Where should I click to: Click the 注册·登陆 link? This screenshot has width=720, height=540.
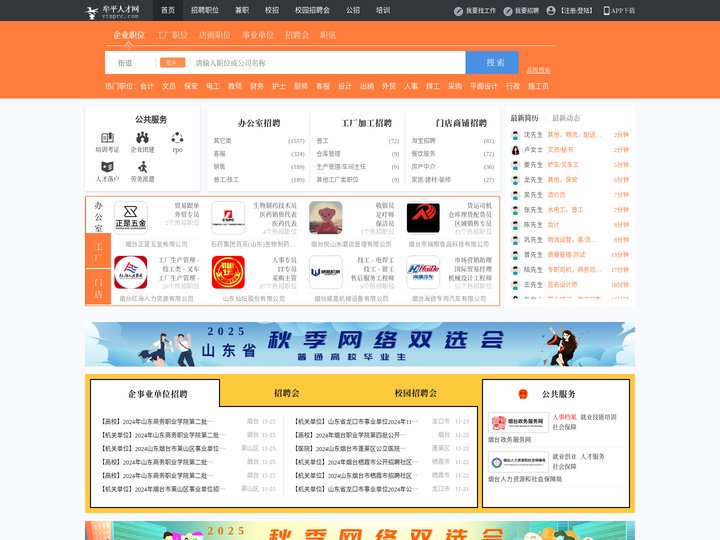pos(577,11)
